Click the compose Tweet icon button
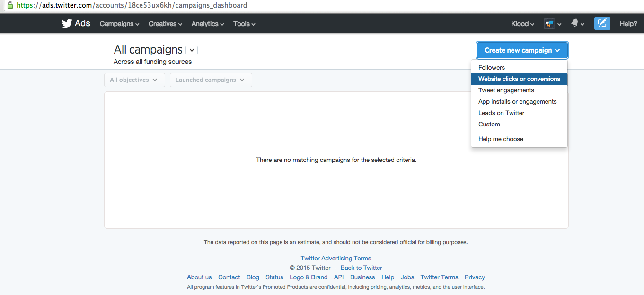The height and width of the screenshot is (295, 644). (602, 24)
